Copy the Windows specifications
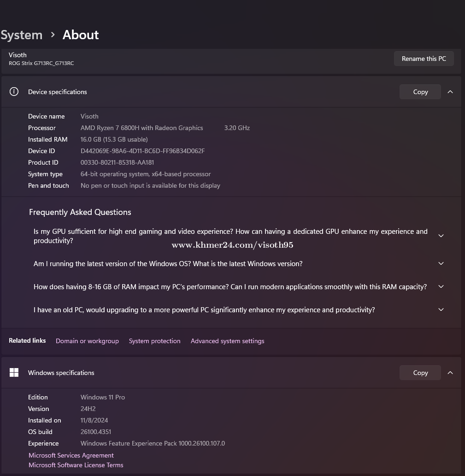Screen dimensions: 465x476 point(420,373)
